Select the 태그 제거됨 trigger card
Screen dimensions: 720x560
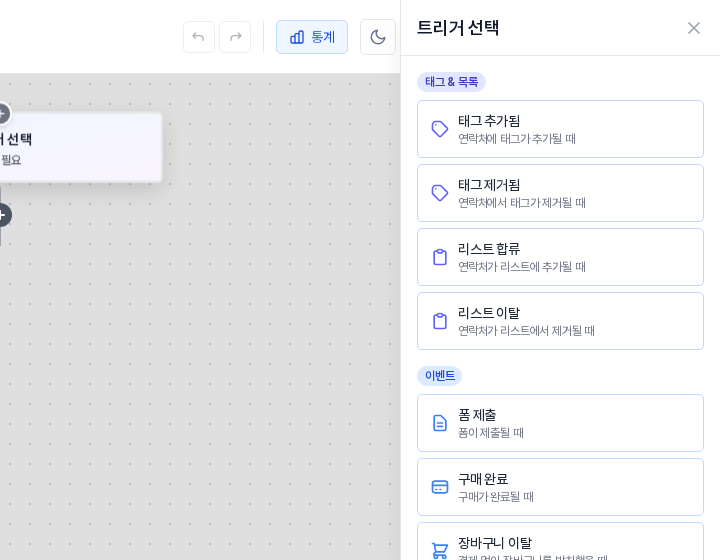[560, 193]
